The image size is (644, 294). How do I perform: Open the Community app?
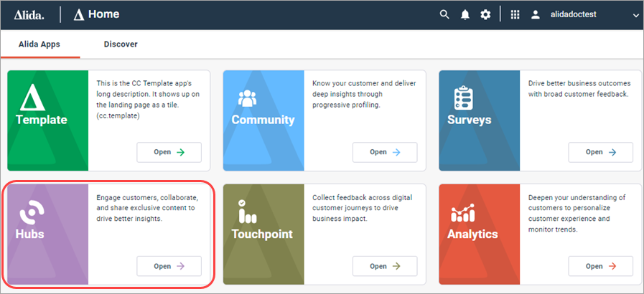point(385,152)
